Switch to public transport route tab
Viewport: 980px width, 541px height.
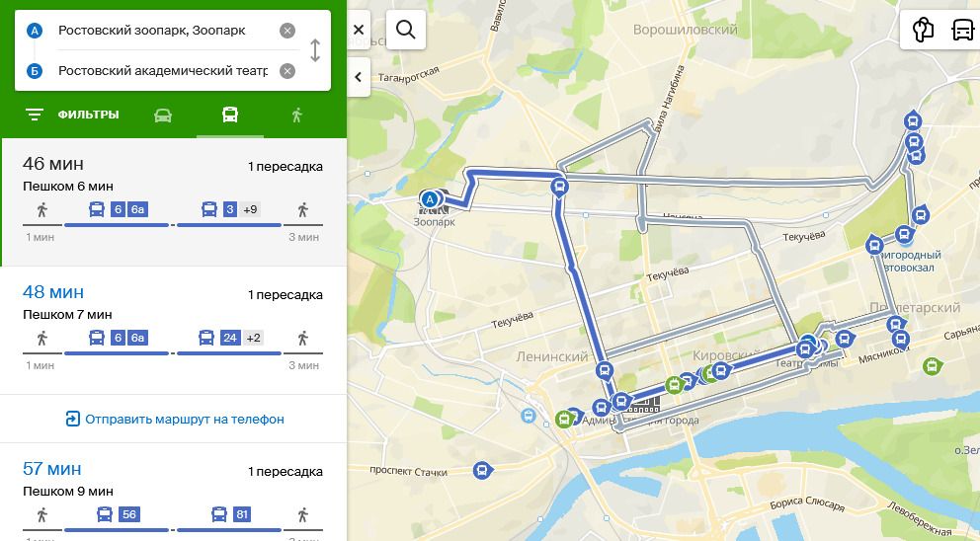[230, 115]
